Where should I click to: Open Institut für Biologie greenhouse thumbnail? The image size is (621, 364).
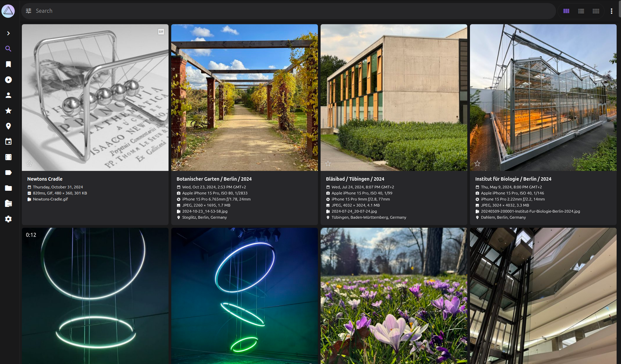(543, 98)
